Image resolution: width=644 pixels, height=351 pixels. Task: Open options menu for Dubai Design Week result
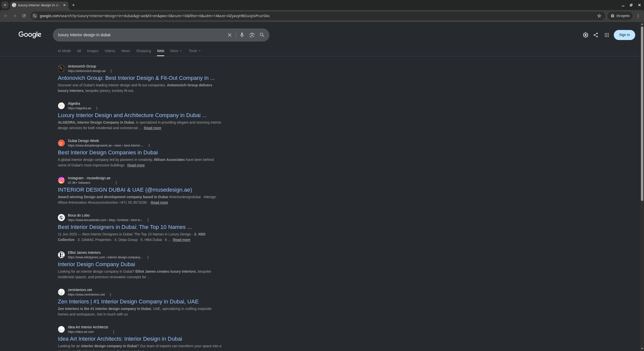[149, 146]
